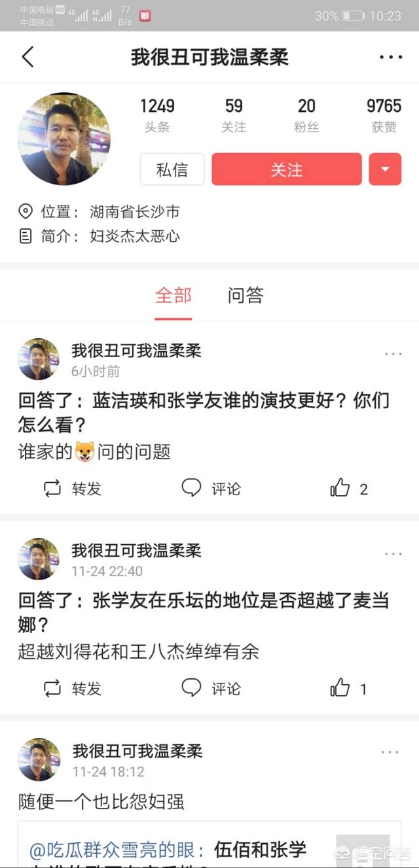Open options menu on the 11-24 18:12 post
This screenshot has height=868, width=419.
coord(390,753)
